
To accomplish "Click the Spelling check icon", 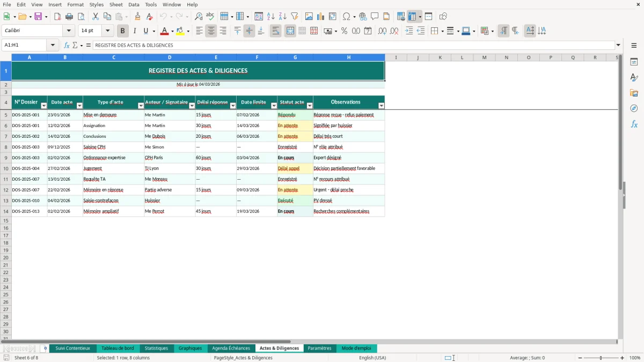I will pyautogui.click(x=210, y=17).
